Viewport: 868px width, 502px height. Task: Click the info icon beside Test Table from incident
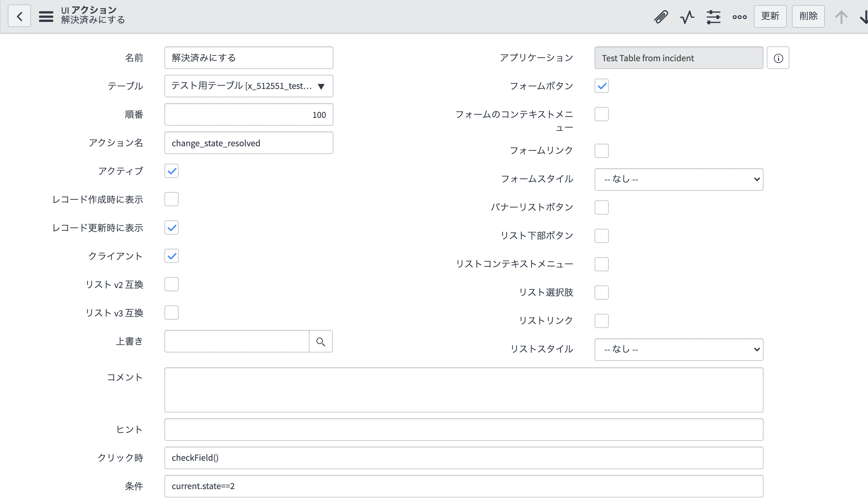point(778,57)
